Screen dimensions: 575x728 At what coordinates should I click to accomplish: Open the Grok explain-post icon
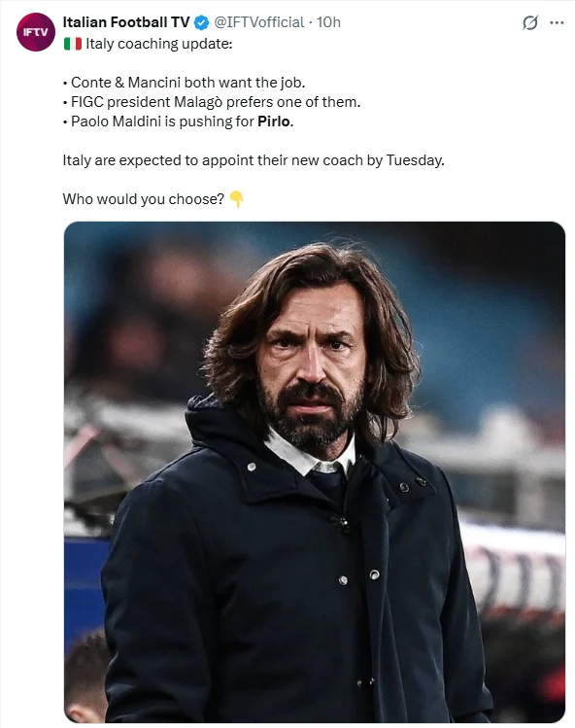(x=530, y=22)
